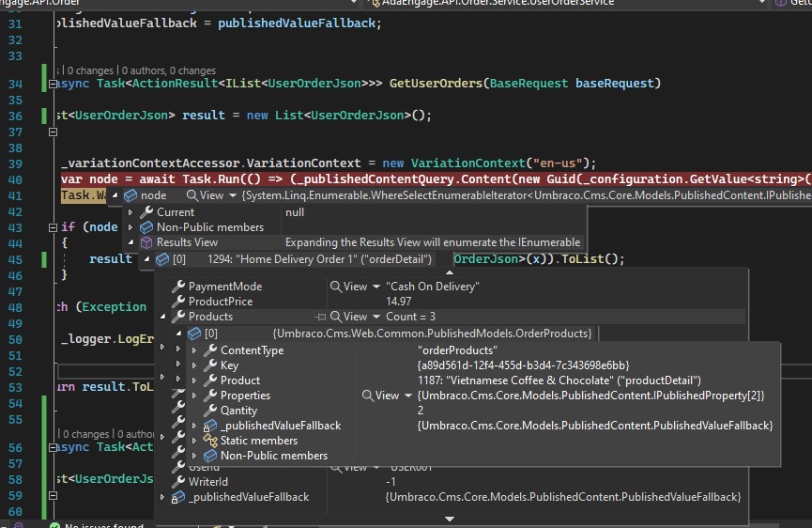Expand the Key property arrow
Screen dimensions: 812x528
pyautogui.click(x=194, y=365)
